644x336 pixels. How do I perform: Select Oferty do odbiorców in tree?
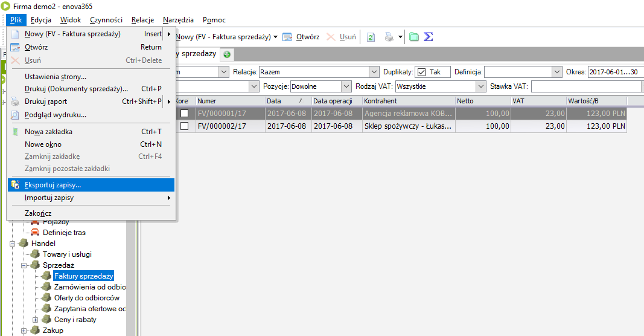tap(87, 298)
